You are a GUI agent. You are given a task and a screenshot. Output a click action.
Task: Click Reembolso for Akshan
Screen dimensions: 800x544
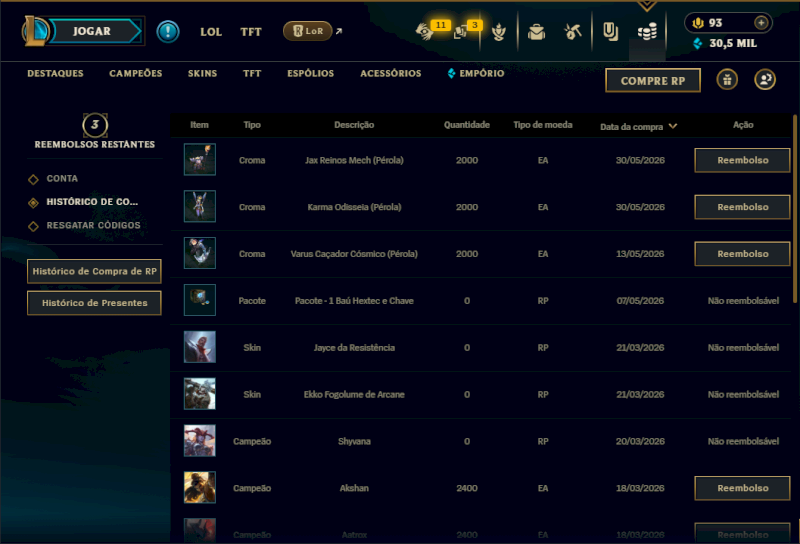coord(742,488)
